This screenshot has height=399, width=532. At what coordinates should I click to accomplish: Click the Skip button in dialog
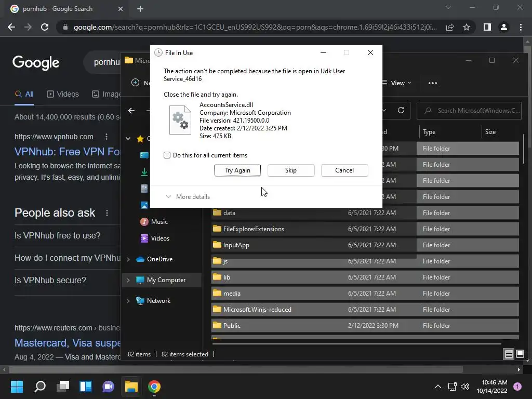click(291, 170)
